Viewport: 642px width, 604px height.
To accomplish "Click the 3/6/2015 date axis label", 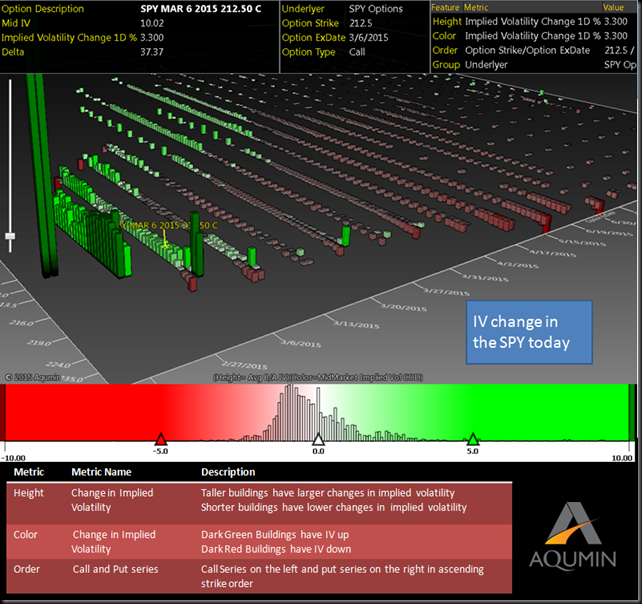I will [x=301, y=343].
